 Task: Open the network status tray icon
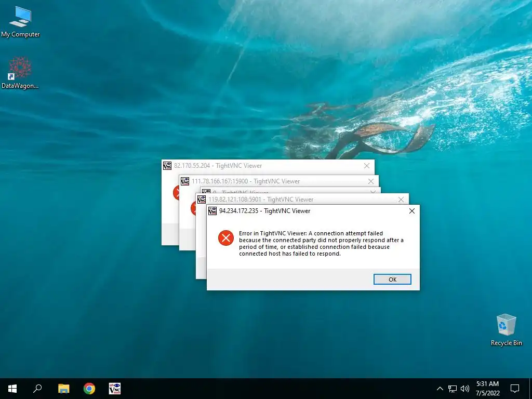pyautogui.click(x=453, y=389)
